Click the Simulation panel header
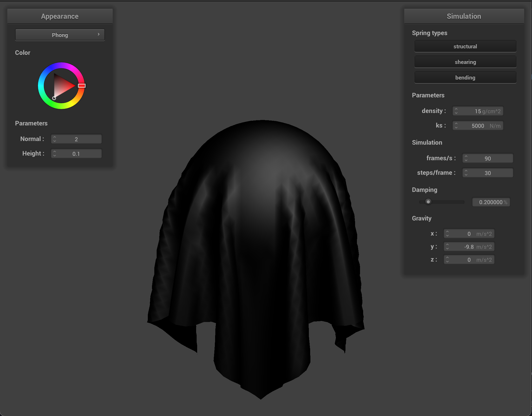 [x=464, y=16]
